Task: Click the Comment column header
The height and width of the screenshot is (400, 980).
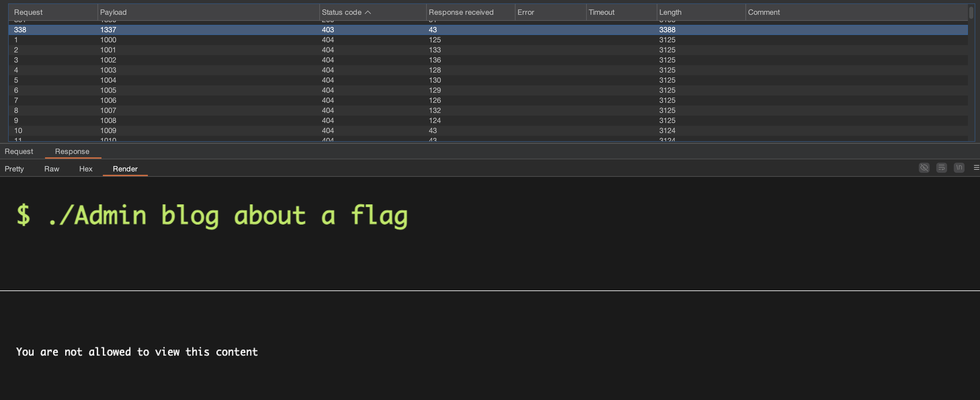Action: (764, 12)
